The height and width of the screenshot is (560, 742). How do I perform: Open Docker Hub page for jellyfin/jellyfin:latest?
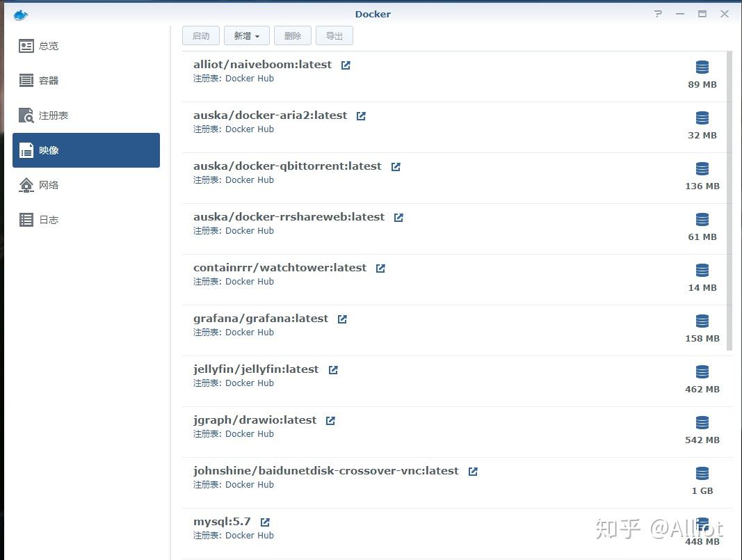pyautogui.click(x=332, y=369)
